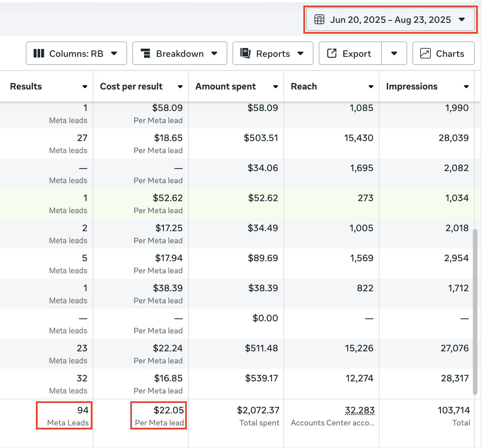Open Impressions column options arrow
The width and height of the screenshot is (482, 448).
(466, 87)
